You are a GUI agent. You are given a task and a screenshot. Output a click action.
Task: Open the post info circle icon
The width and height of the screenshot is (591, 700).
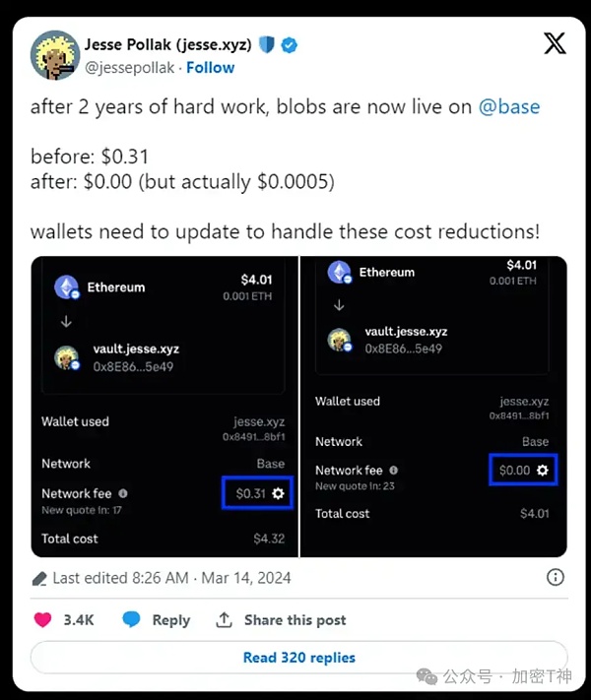pos(556,577)
